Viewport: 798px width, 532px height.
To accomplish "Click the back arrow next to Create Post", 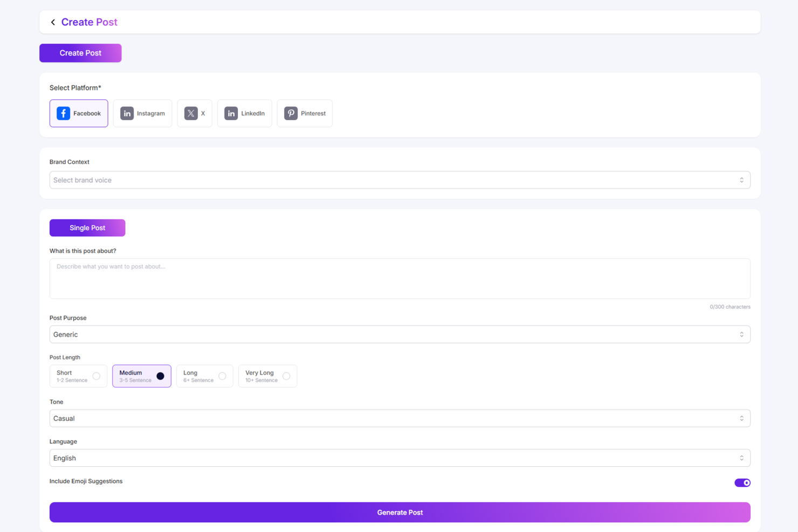I will (x=52, y=22).
